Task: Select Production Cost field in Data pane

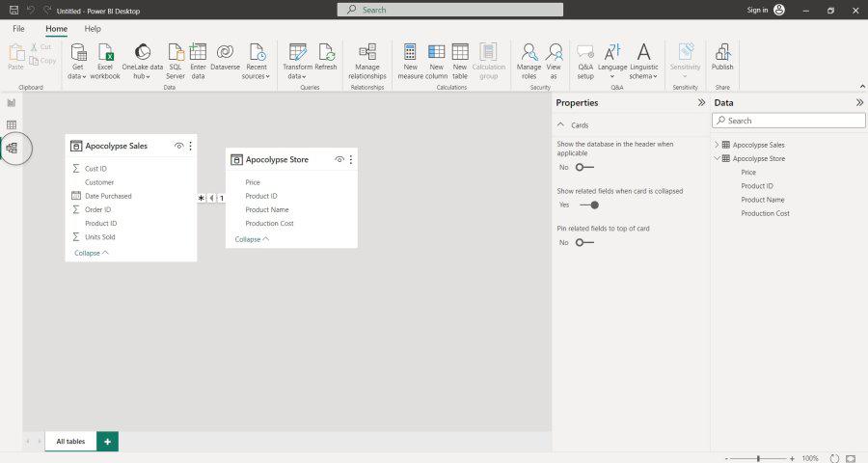Action: point(765,213)
